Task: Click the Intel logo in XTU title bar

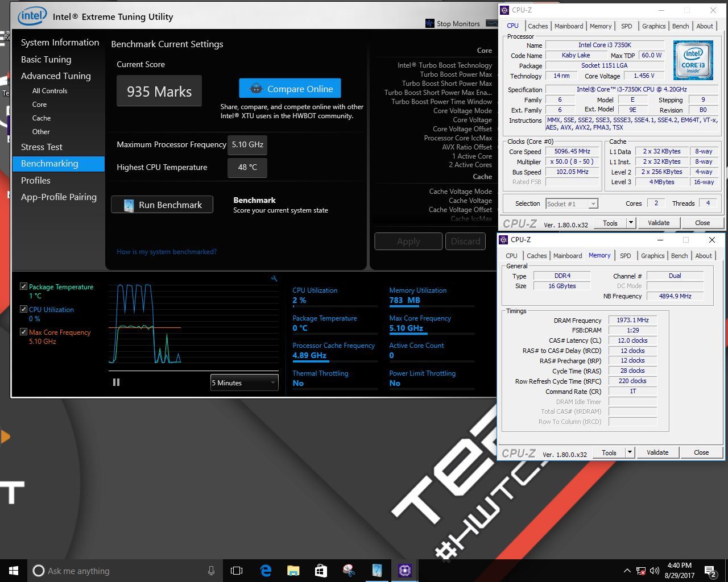Action: coord(32,16)
